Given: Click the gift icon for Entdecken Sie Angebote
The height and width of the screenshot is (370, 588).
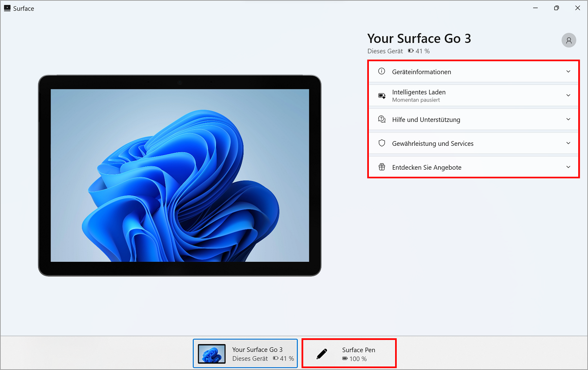Looking at the screenshot, I should pyautogui.click(x=382, y=167).
